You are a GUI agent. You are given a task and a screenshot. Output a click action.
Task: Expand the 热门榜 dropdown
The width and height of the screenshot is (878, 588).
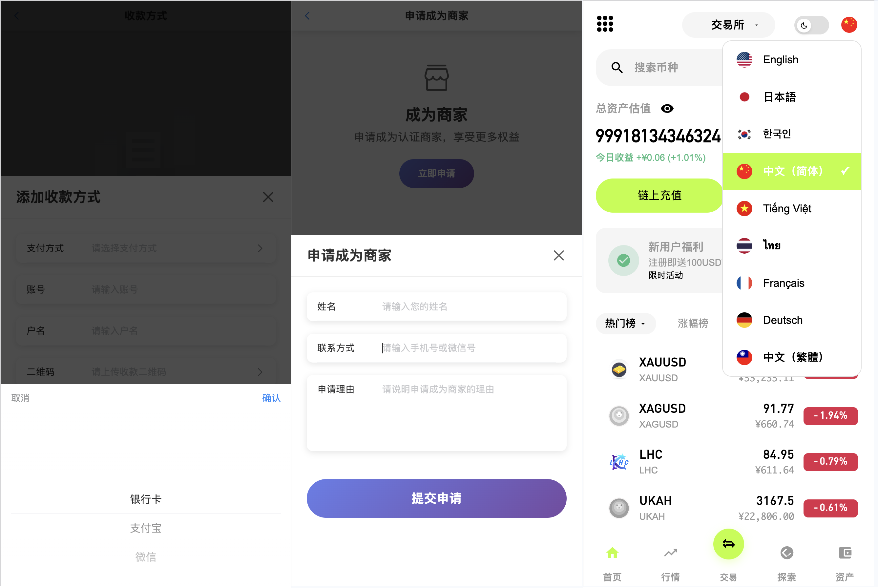tap(625, 324)
